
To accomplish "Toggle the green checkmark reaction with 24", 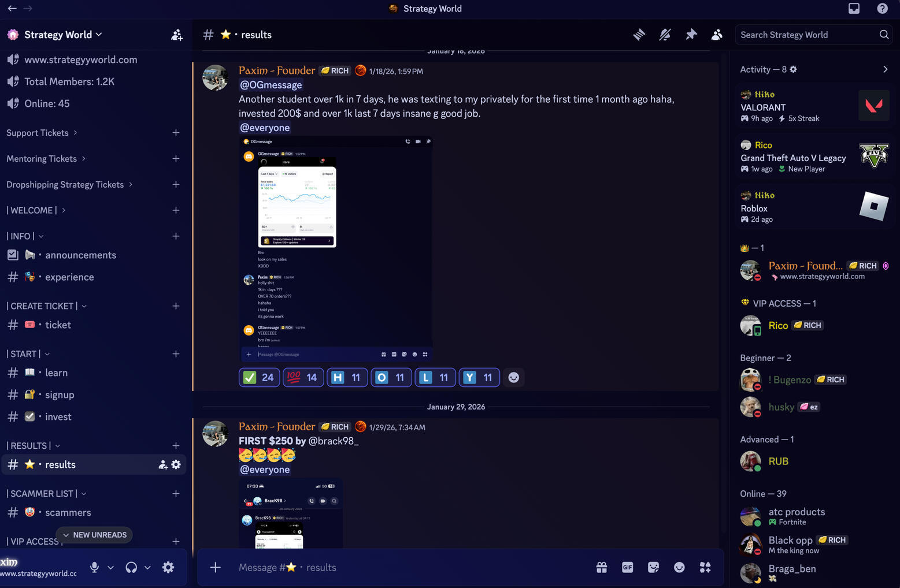I will [259, 377].
